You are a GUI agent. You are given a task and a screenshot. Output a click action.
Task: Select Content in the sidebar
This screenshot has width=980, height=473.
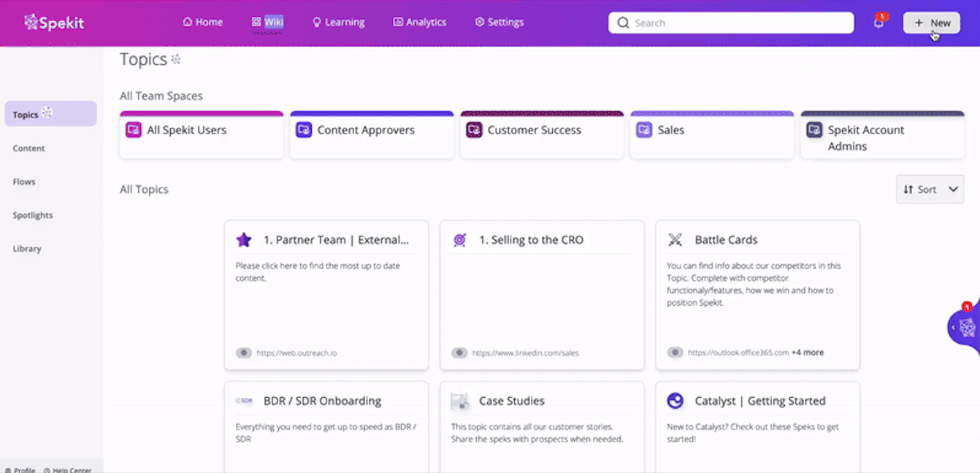pyautogui.click(x=28, y=148)
